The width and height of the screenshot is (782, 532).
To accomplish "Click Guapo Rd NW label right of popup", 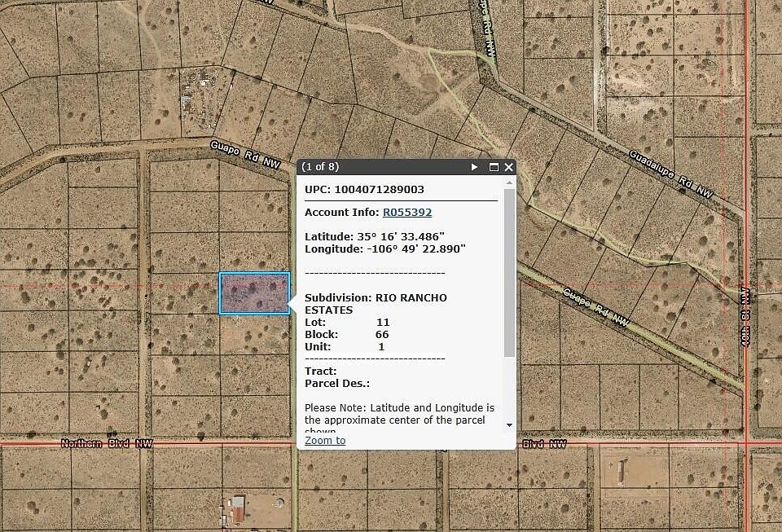I will click(x=597, y=306).
